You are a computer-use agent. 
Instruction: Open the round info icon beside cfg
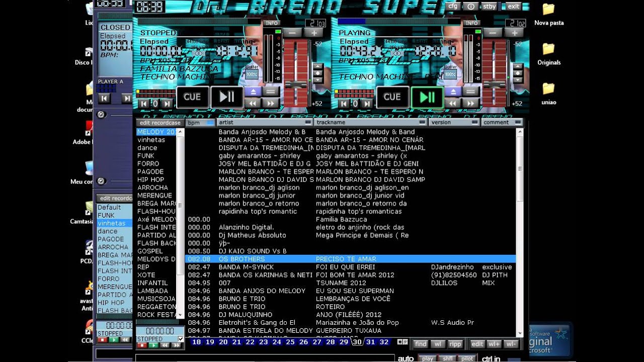[471, 7]
